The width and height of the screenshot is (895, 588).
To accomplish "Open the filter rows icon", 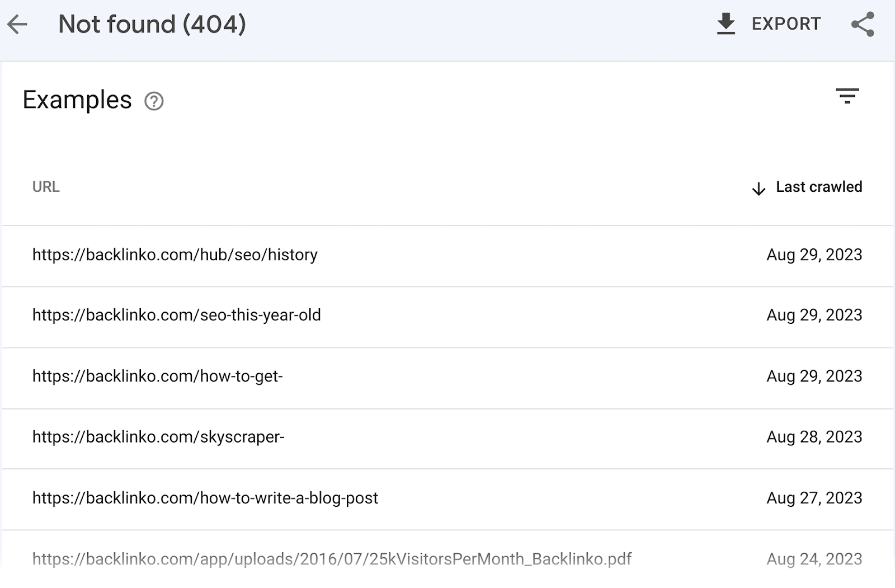I will click(847, 96).
